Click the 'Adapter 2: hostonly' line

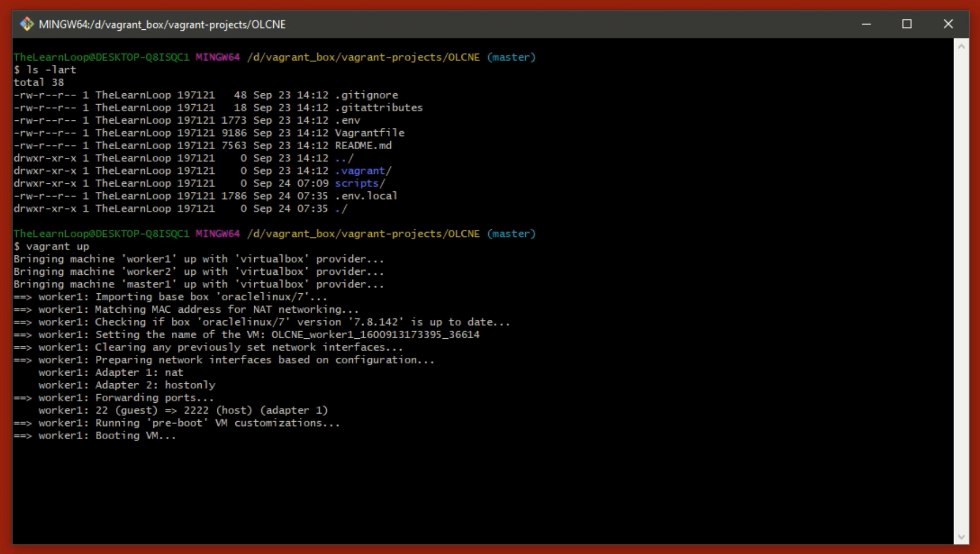[x=127, y=385]
